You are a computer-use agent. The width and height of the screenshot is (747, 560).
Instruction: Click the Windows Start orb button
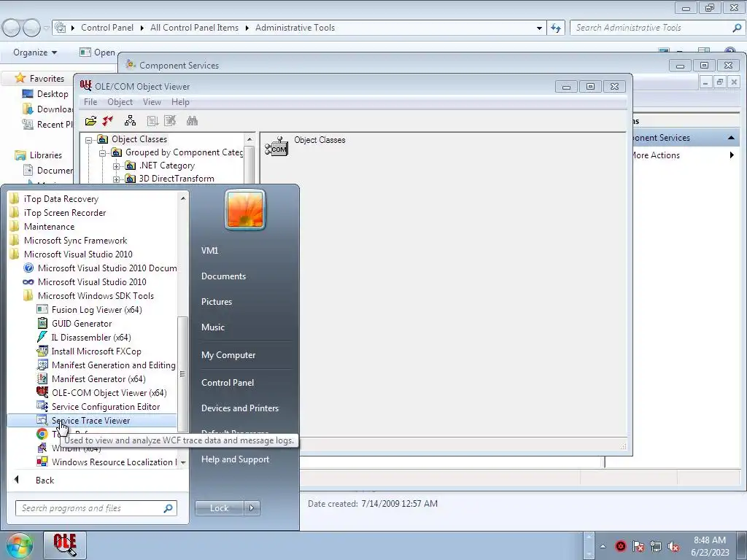click(x=18, y=545)
